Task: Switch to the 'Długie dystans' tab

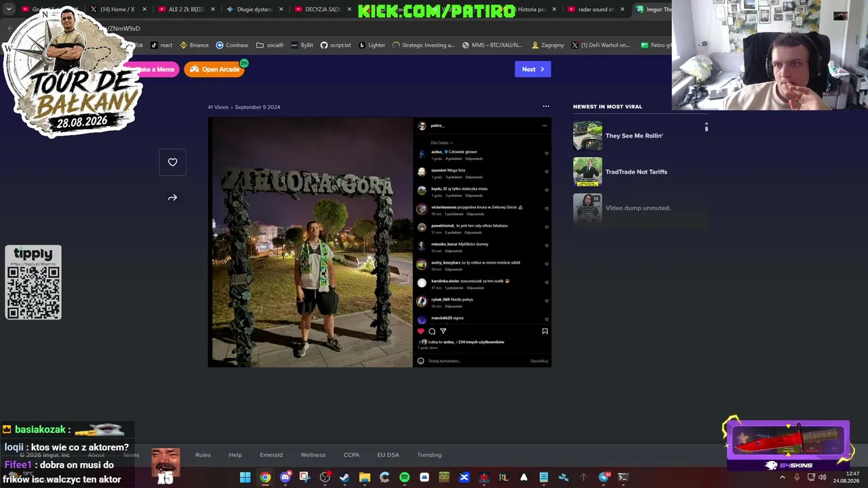Action: point(254,9)
